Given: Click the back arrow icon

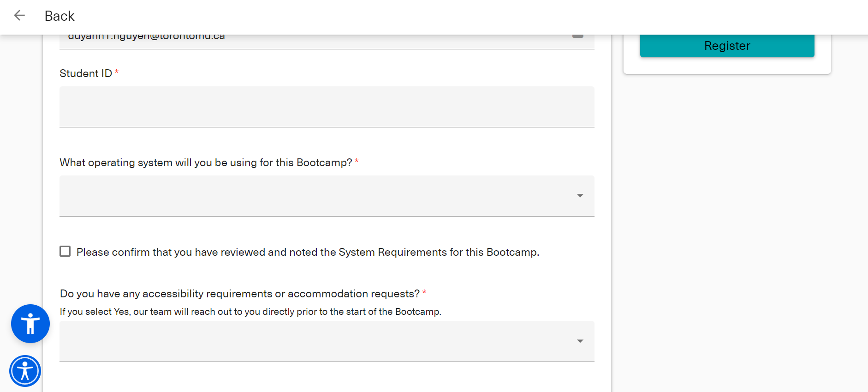Looking at the screenshot, I should tap(19, 16).
